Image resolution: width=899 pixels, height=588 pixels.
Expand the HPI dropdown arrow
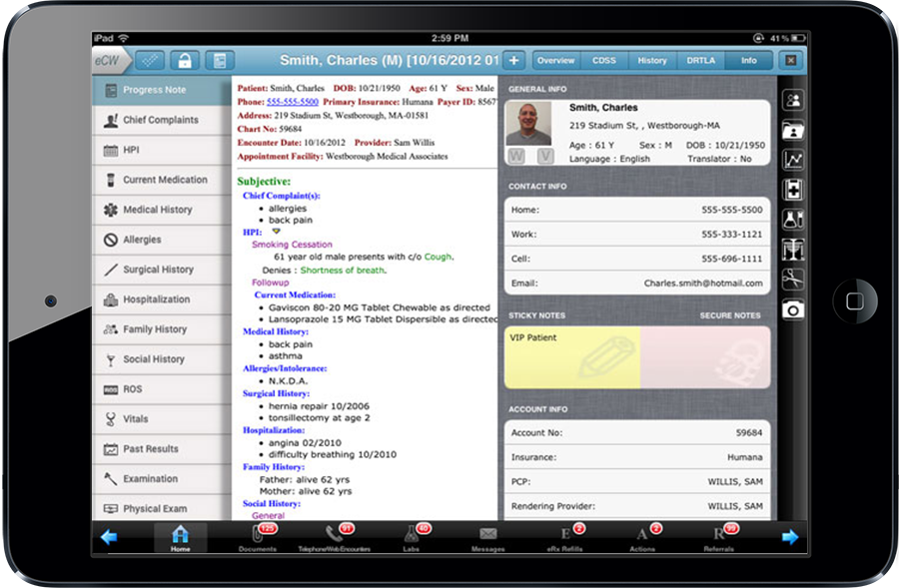pyautogui.click(x=276, y=232)
